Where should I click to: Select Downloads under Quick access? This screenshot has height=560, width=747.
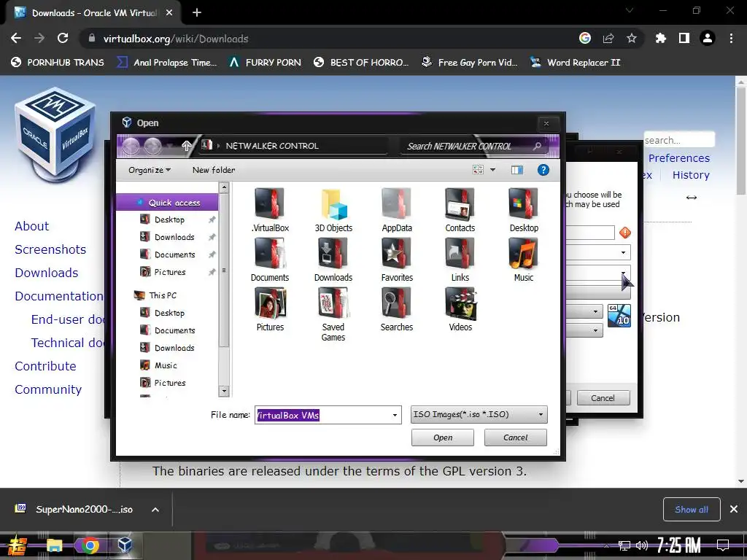click(174, 237)
